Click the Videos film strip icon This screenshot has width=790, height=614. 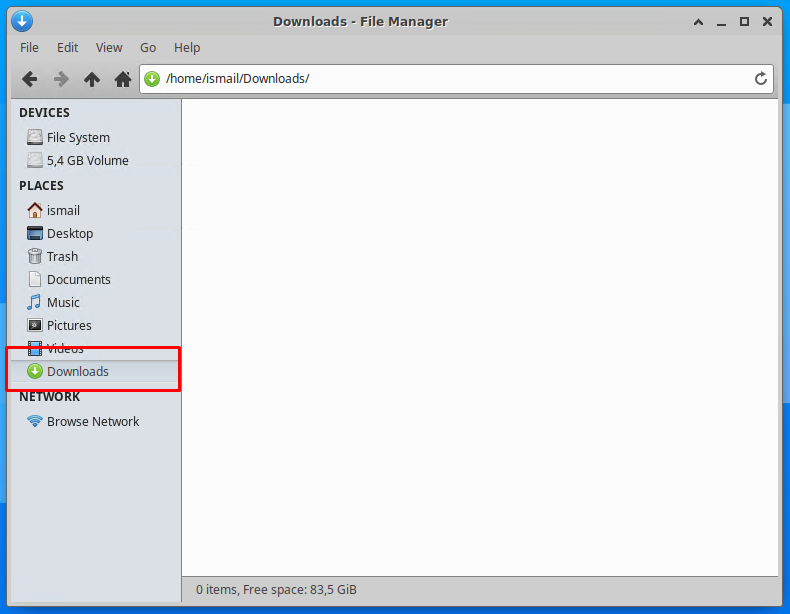[x=35, y=348]
